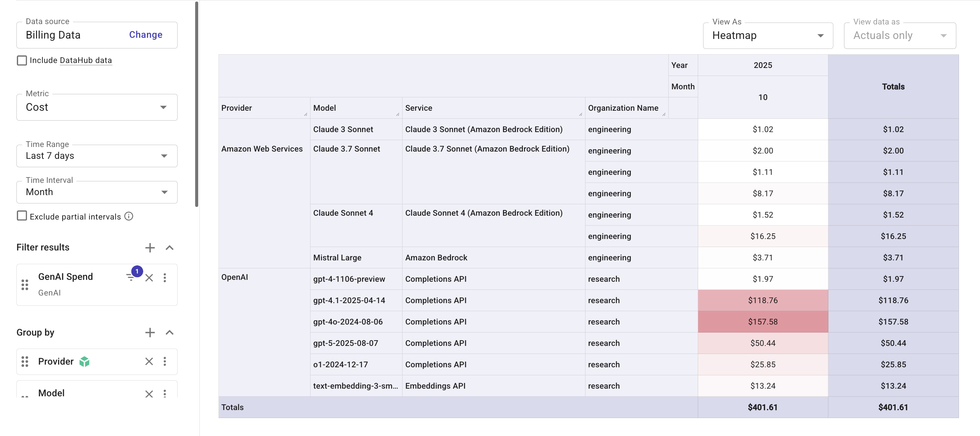Click the add Group by plus icon
This screenshot has height=436, width=980.
pos(150,333)
